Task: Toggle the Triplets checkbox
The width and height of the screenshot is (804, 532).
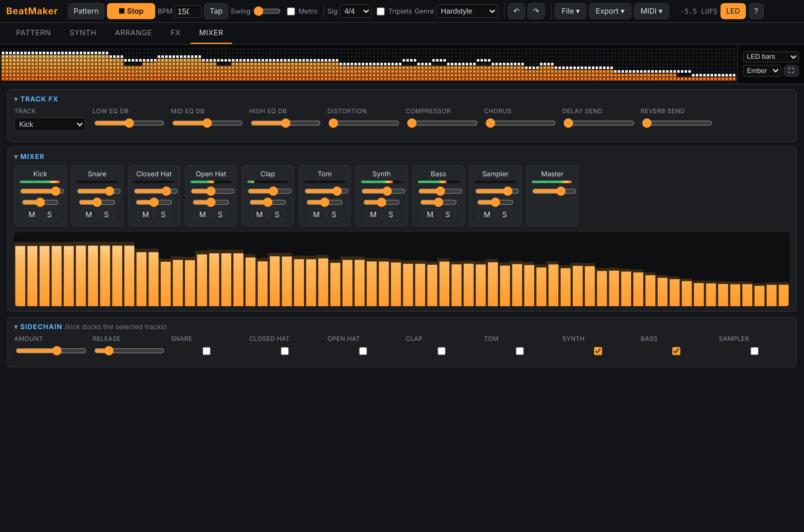Action: tap(381, 11)
